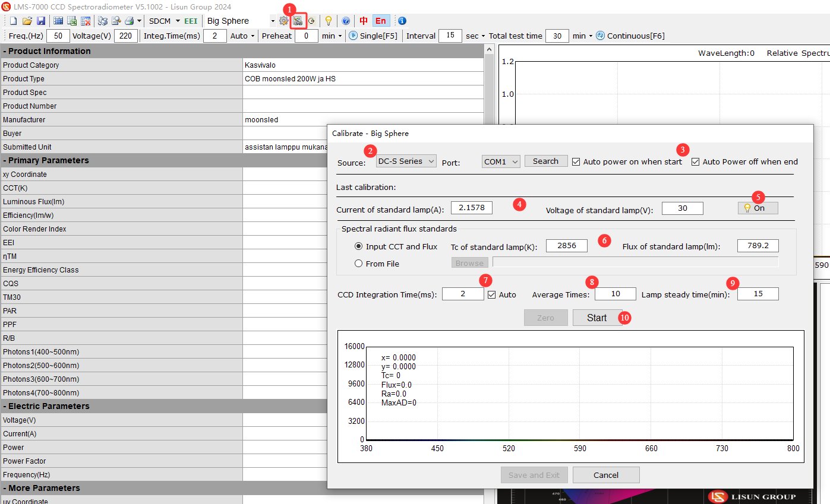The image size is (830, 504).
Task: Click the Interval value field
Action: click(x=450, y=36)
